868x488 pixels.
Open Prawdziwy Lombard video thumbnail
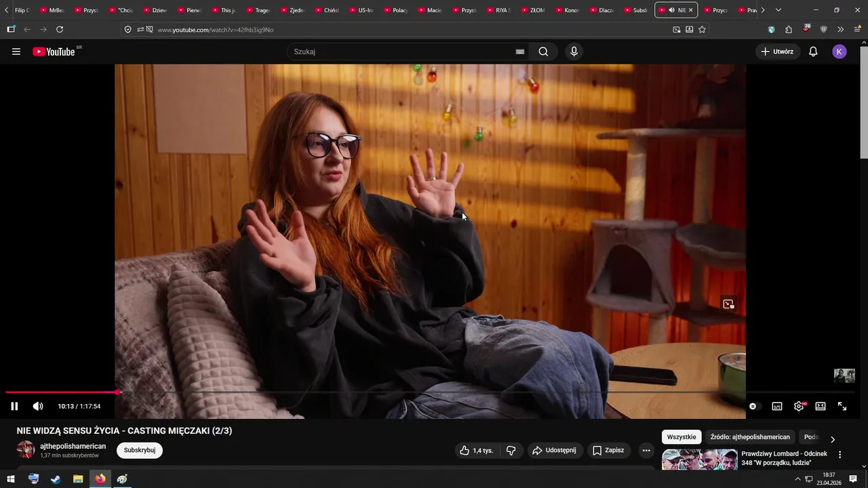[699, 459]
